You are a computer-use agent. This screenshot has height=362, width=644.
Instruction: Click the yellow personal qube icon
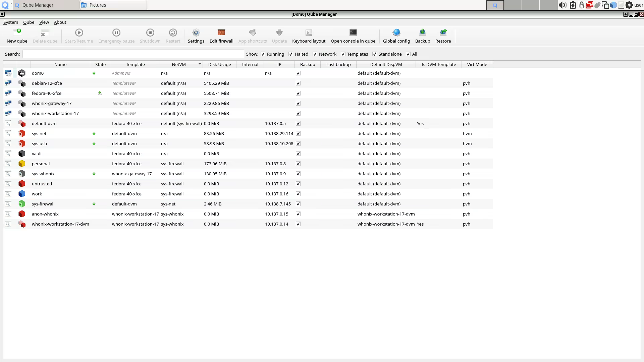(x=22, y=164)
